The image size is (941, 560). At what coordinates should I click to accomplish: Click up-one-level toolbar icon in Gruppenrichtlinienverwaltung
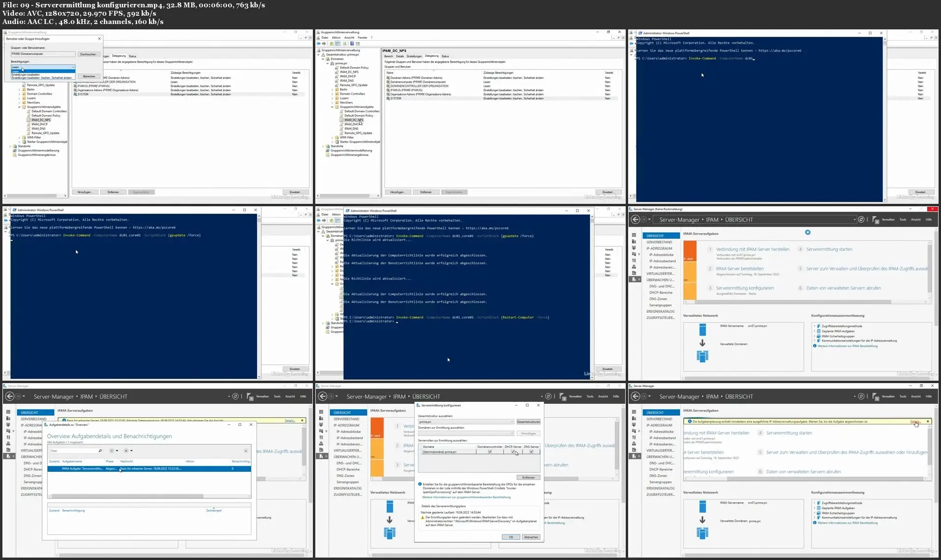click(331, 44)
